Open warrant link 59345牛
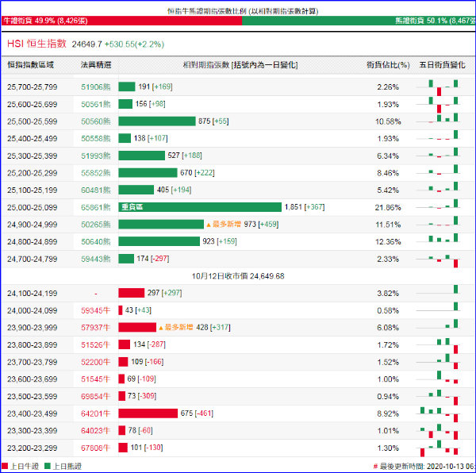 coord(95,310)
